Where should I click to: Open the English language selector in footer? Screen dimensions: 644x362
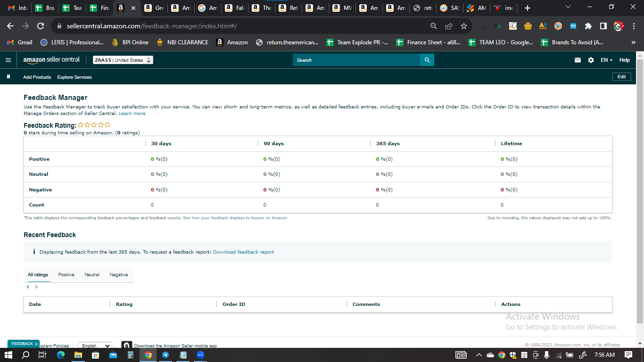coord(95,346)
